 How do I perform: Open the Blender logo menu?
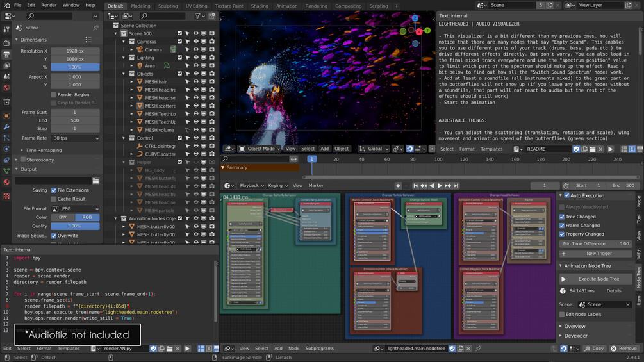(x=6, y=5)
